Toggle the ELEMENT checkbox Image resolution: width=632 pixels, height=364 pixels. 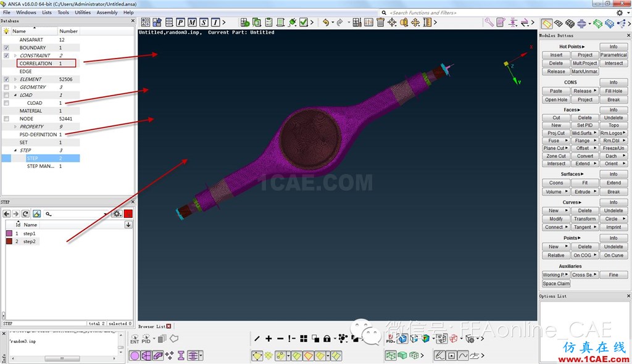(x=6, y=80)
